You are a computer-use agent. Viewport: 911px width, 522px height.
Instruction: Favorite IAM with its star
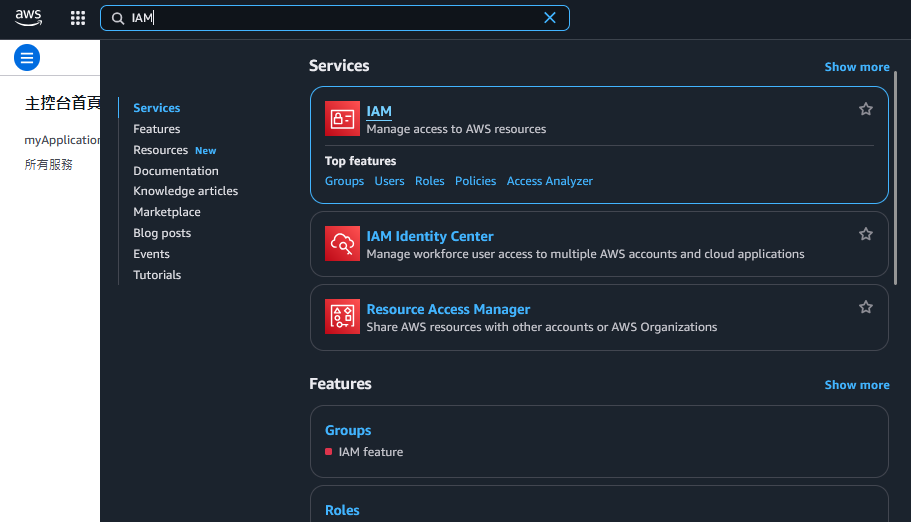[x=866, y=109]
